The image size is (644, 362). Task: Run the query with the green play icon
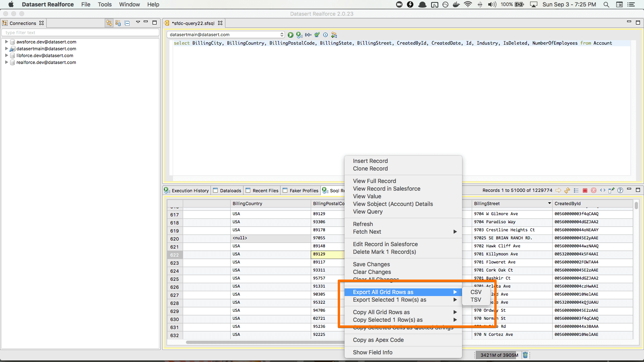pos(291,35)
